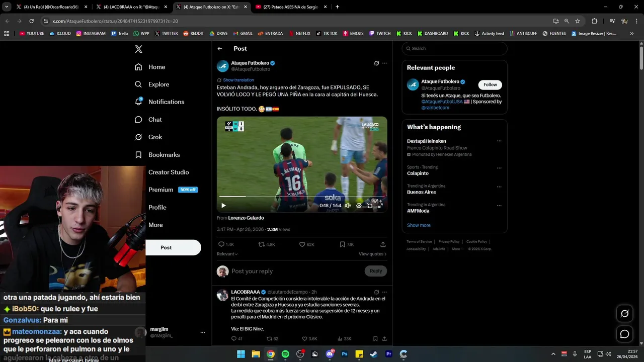Screen dimensions: 644x362
Task: Open the Relevant replies sort dropdown
Action: pyautogui.click(x=227, y=254)
